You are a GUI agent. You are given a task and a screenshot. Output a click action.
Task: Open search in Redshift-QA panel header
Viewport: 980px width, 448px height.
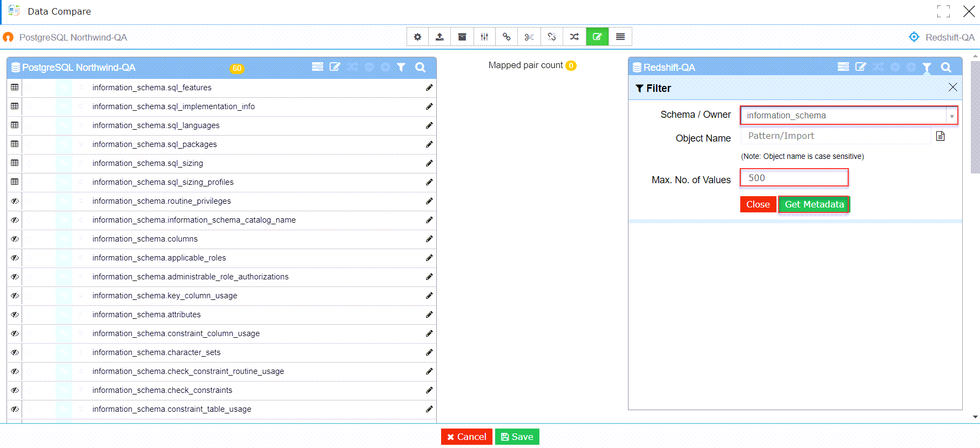(x=946, y=67)
